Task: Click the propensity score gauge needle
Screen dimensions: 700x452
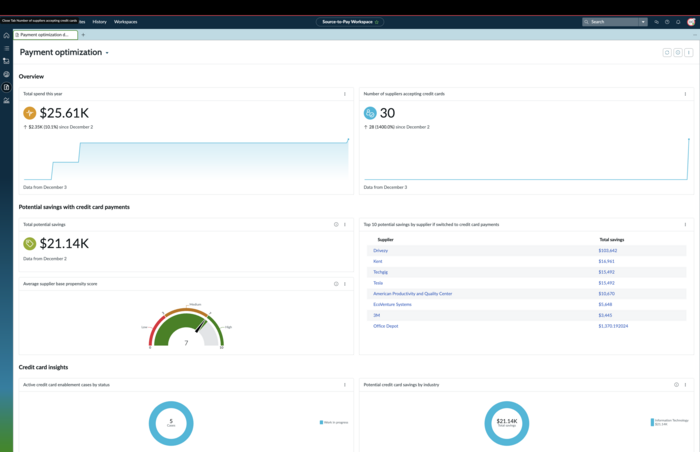Action: pos(200,326)
